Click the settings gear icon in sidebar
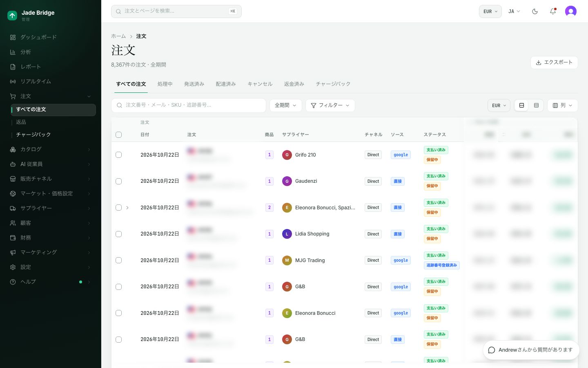588x368 pixels. pyautogui.click(x=13, y=267)
